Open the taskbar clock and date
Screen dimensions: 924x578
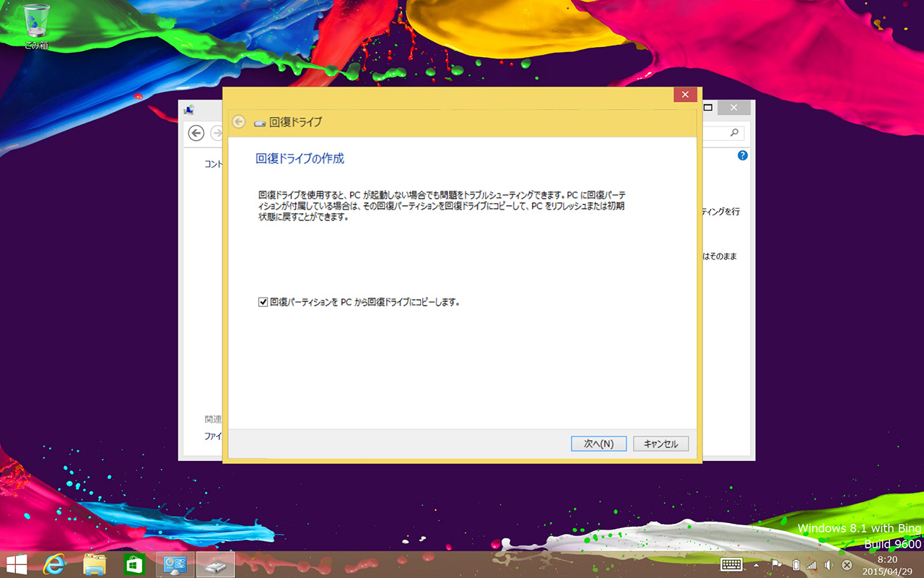click(x=887, y=564)
